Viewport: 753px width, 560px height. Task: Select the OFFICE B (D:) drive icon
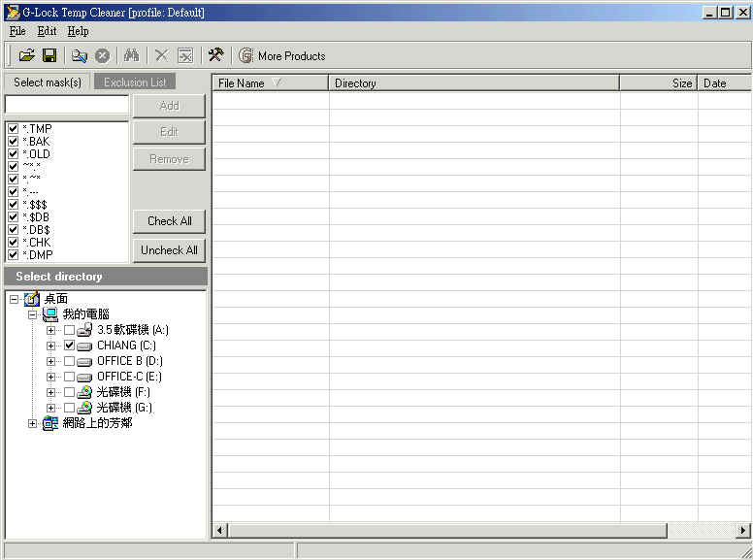coord(84,362)
